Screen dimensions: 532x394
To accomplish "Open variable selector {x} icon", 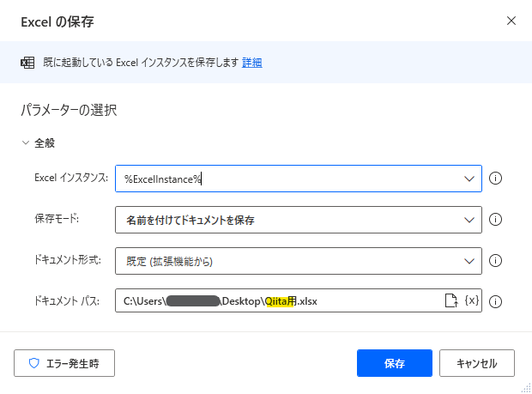I will tap(472, 300).
